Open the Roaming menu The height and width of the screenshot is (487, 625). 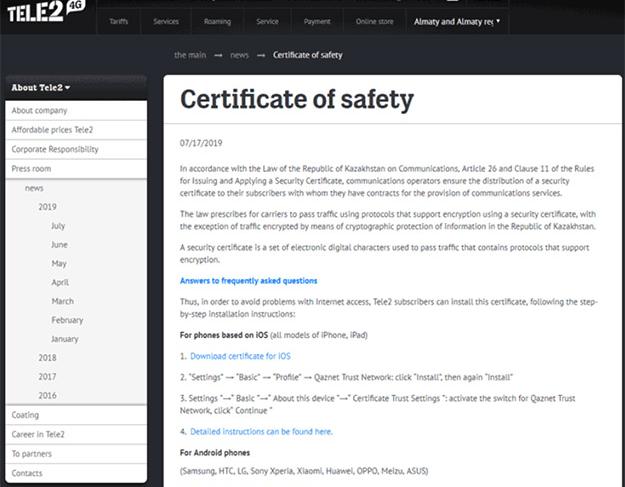(x=217, y=22)
